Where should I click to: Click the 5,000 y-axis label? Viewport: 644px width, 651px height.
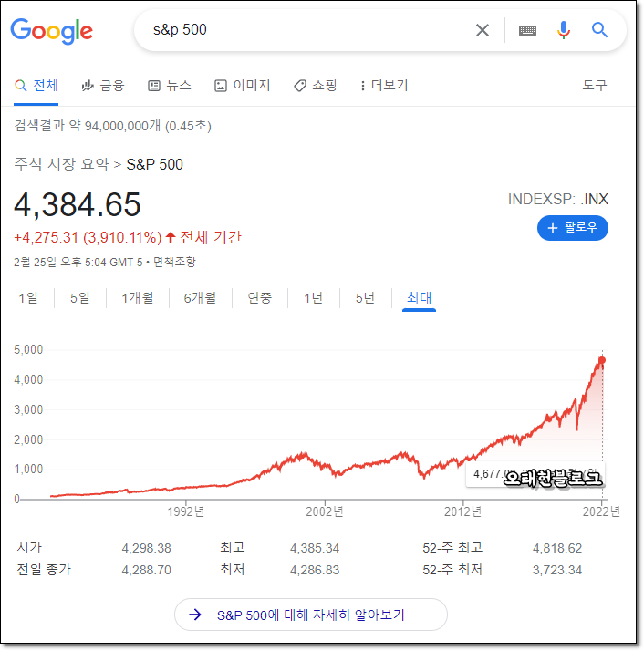pyautogui.click(x=28, y=349)
